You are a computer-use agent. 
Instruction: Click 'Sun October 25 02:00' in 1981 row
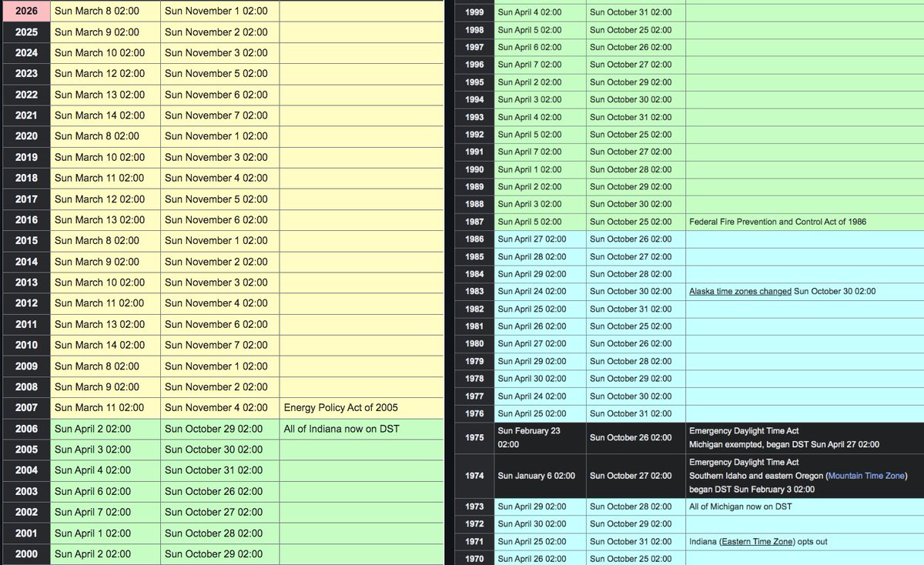pos(631,326)
